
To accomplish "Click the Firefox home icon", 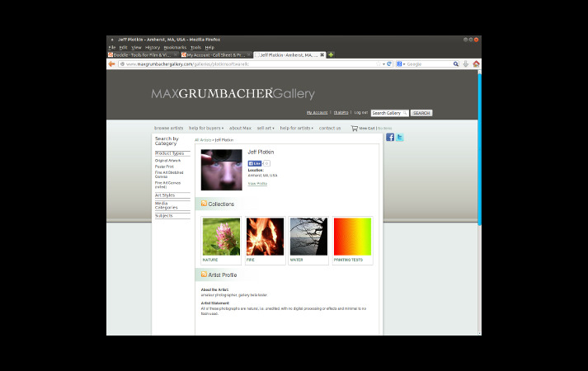I will (476, 63).
